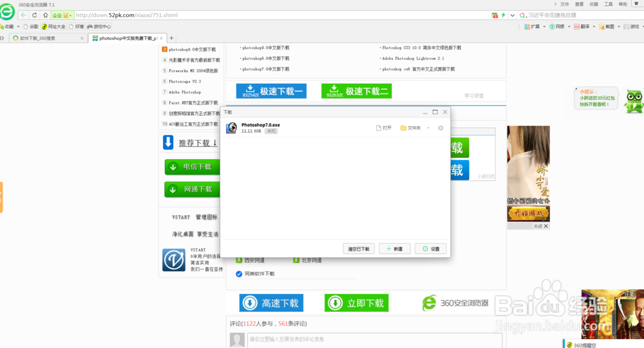Toggle the sidebar panel icon left of tabs
This screenshot has width=644, height=348.
point(3,38)
